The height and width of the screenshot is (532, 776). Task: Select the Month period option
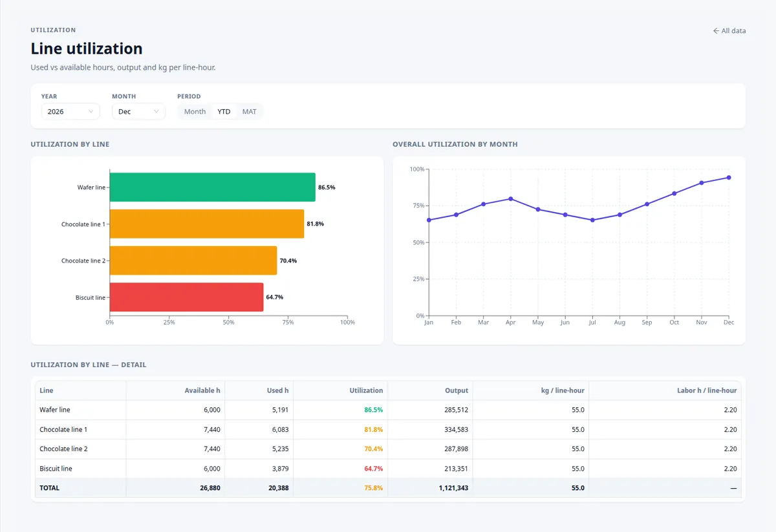tap(195, 111)
